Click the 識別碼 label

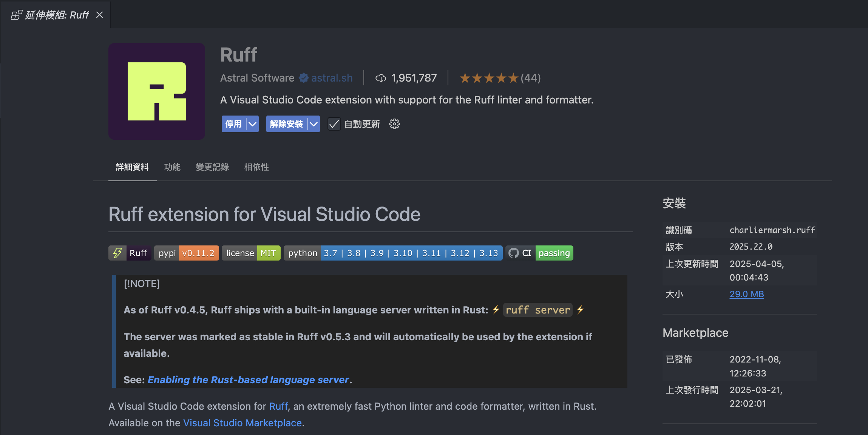click(679, 230)
